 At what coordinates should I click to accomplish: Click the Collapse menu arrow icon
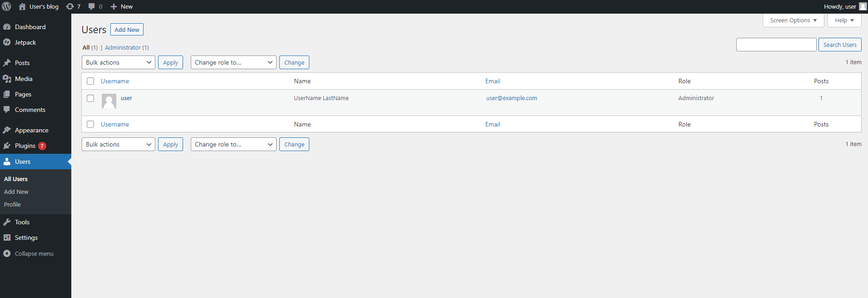pyautogui.click(x=7, y=253)
